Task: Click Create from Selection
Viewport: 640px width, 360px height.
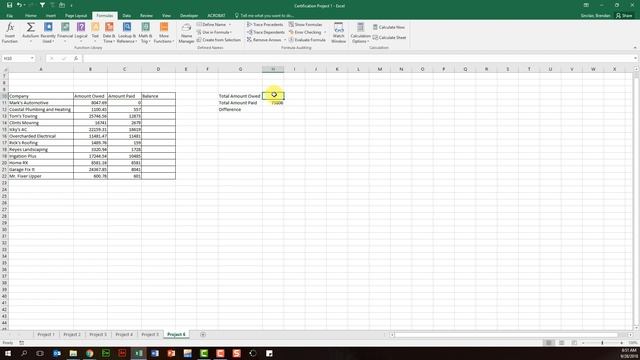Action: 219,40
